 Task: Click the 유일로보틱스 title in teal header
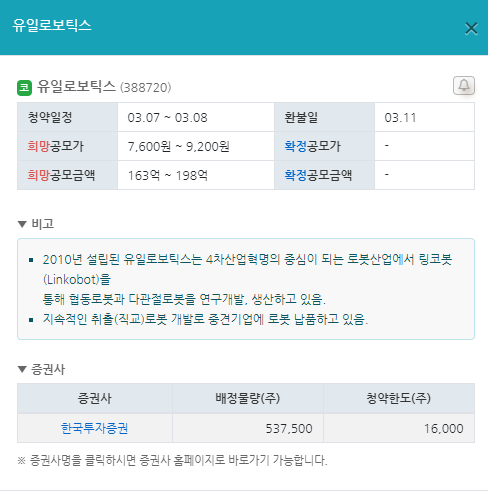pyautogui.click(x=52, y=25)
